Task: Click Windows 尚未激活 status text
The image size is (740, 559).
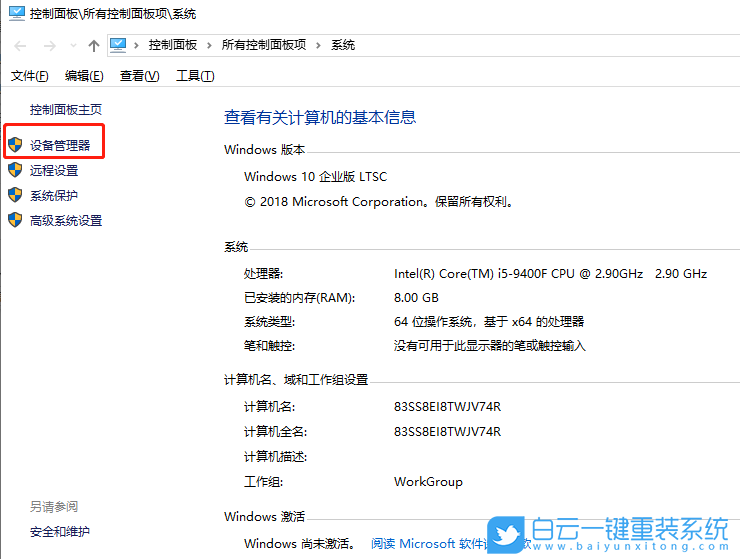Action: click(300, 543)
